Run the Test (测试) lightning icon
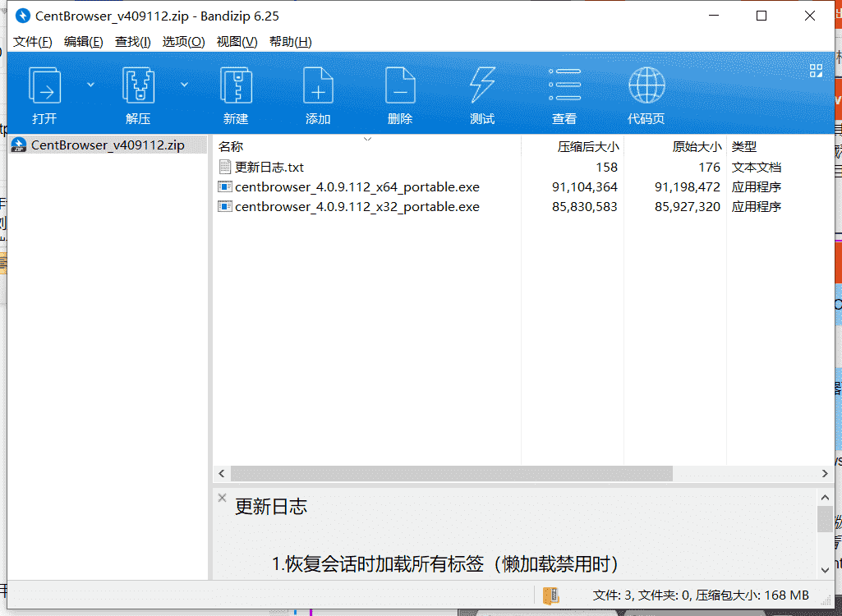 click(482, 85)
